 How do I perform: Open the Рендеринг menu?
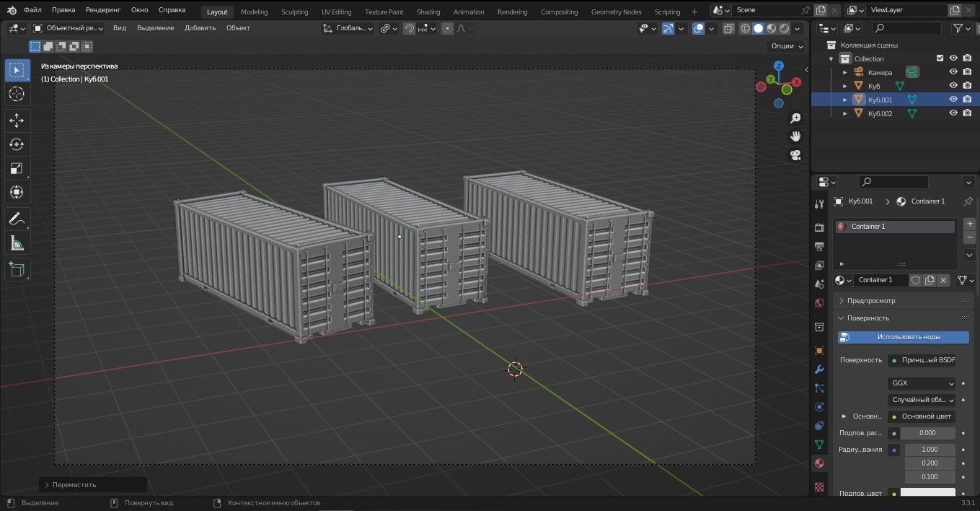point(103,10)
